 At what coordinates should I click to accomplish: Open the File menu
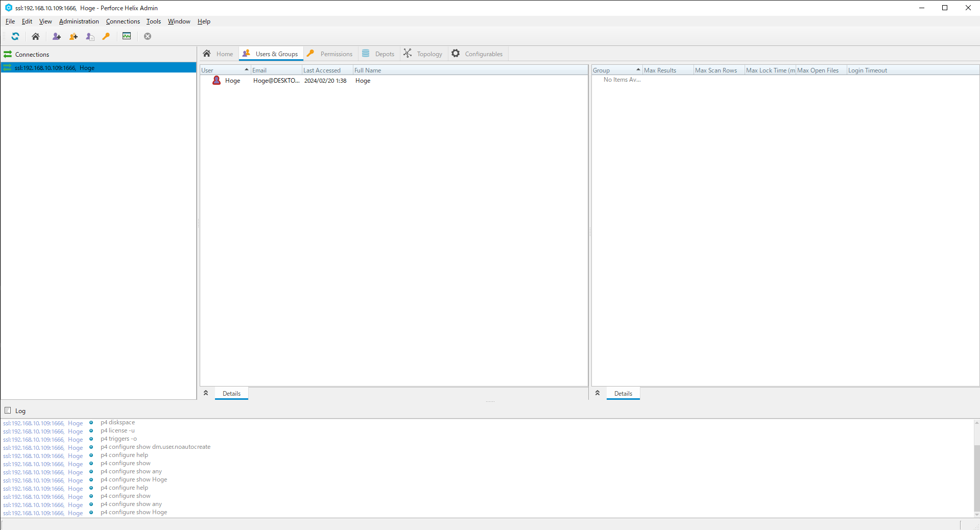pyautogui.click(x=10, y=21)
